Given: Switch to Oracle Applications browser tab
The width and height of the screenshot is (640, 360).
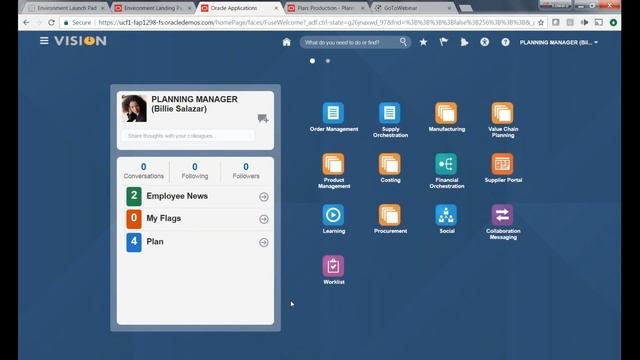Looking at the screenshot, I should pos(239,8).
